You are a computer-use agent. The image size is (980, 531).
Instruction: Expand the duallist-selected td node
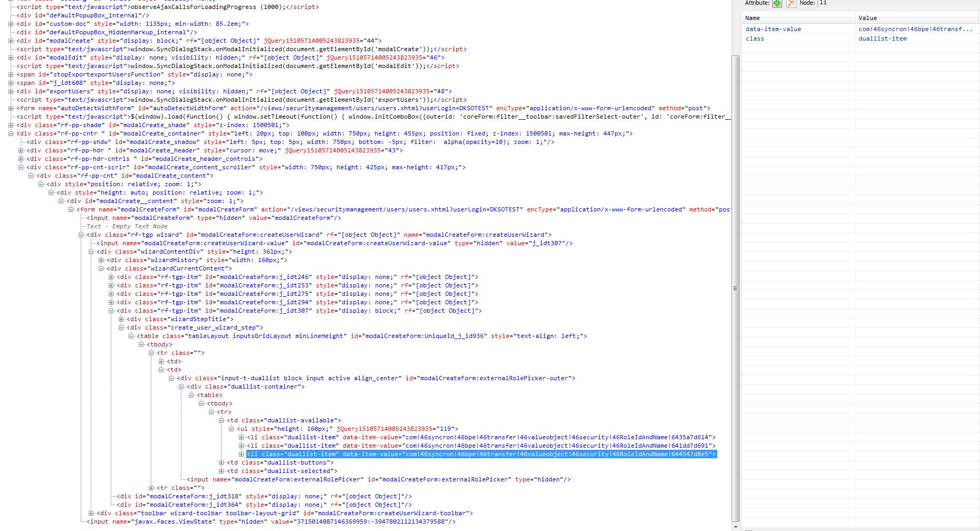click(222, 471)
